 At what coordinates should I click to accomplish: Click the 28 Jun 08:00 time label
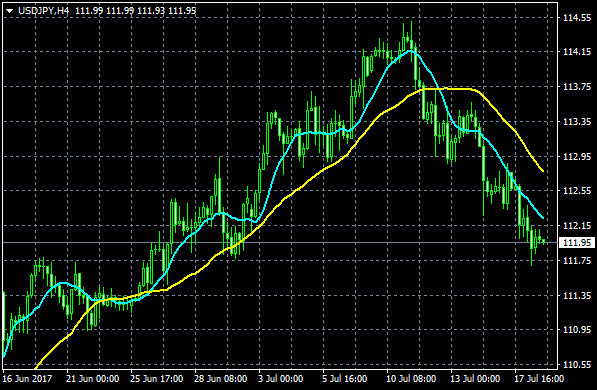click(x=220, y=379)
